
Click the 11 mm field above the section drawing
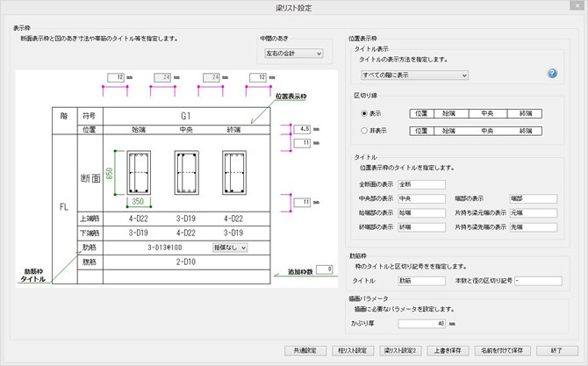click(302, 143)
